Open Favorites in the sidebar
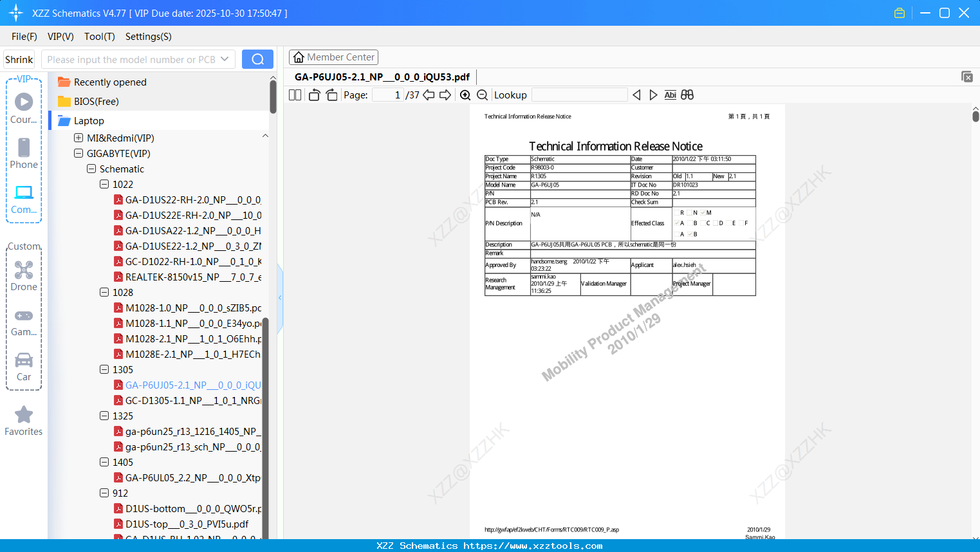The width and height of the screenshot is (980, 552). pos(24,421)
